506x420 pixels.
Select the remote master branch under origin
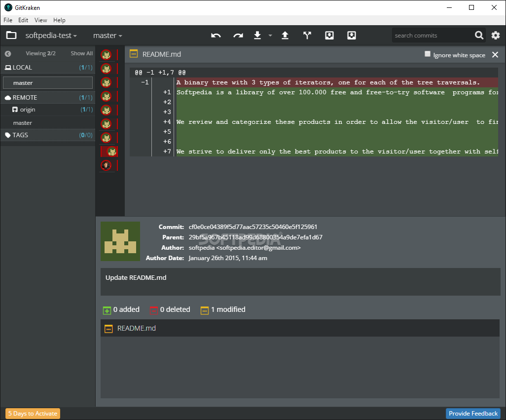48,123
